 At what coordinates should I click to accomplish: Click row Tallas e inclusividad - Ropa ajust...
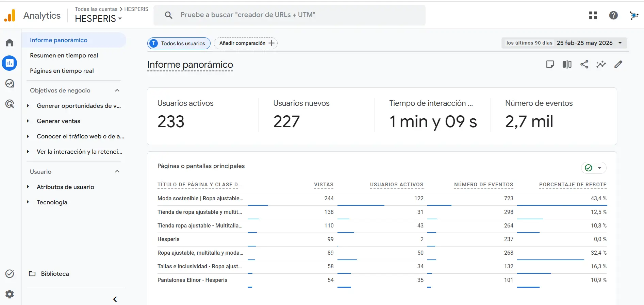382,267
